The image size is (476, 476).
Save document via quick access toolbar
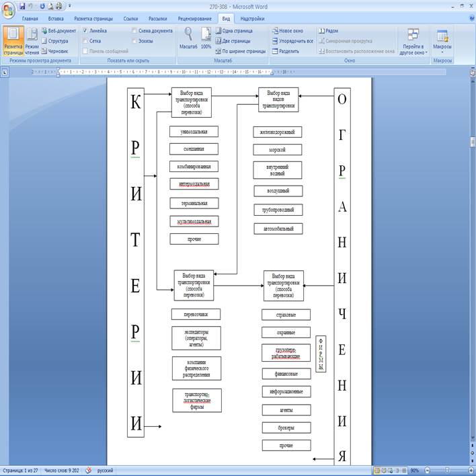(22, 6)
